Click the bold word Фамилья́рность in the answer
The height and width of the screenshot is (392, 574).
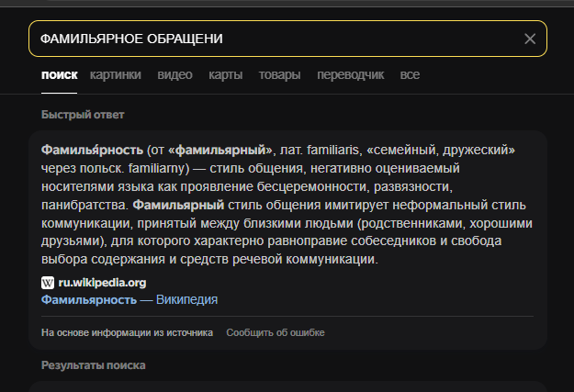(x=92, y=150)
